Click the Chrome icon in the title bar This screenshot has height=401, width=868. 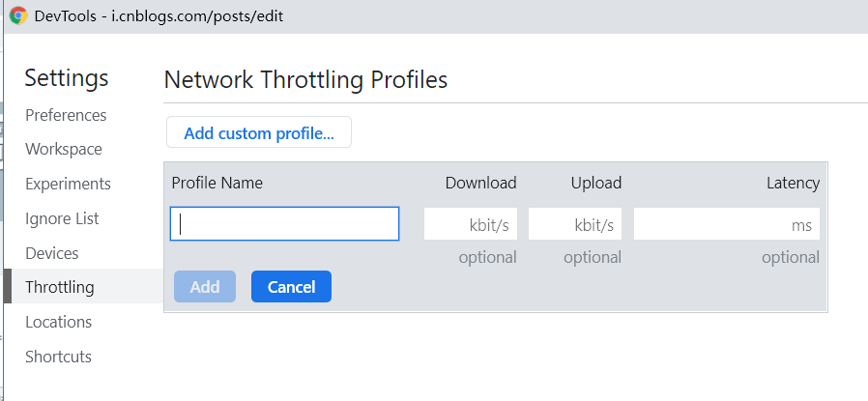[18, 16]
